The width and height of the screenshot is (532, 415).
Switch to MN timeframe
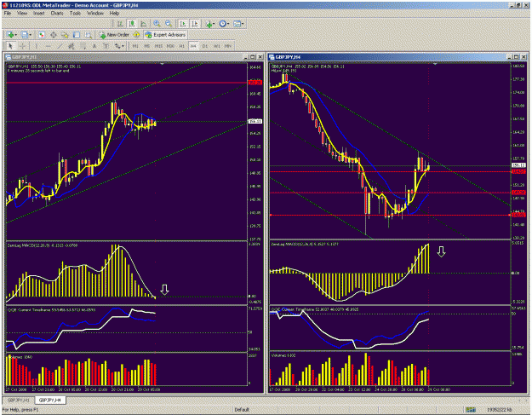pos(228,46)
